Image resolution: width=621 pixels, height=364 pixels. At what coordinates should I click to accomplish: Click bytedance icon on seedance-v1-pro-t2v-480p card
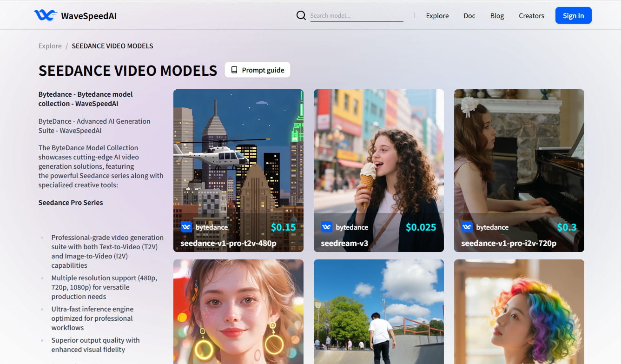186,227
